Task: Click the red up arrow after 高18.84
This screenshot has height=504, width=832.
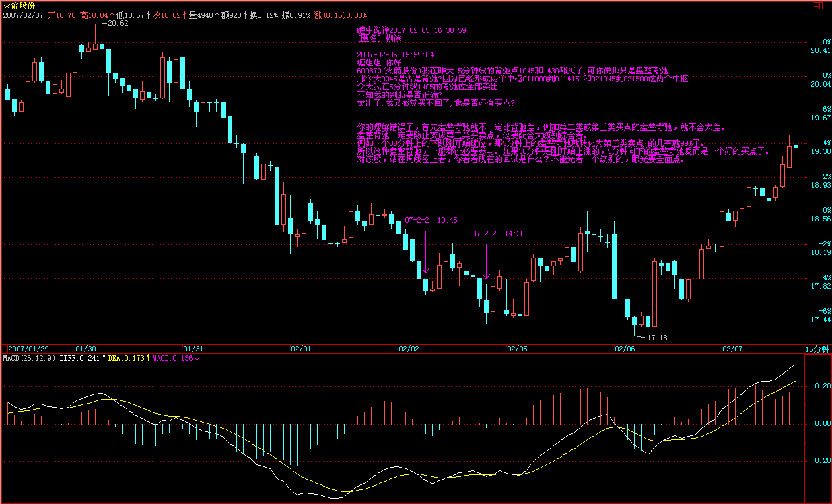Action: (112, 15)
